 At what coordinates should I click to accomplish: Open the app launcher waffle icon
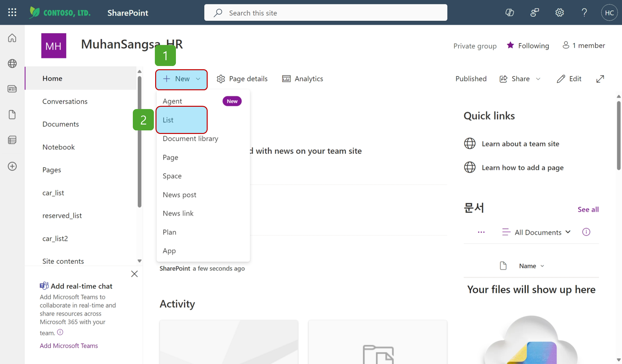[x=12, y=13]
